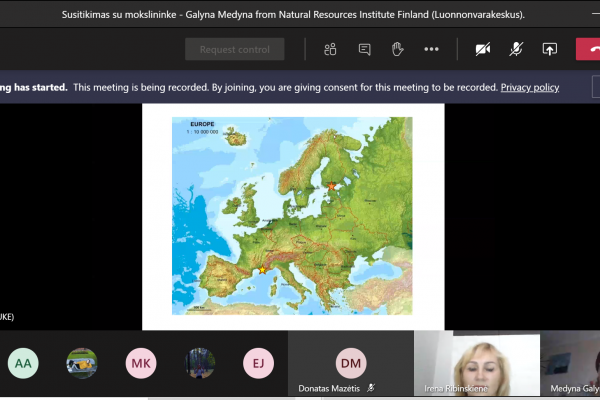Select the MK participant avatar

click(x=141, y=363)
